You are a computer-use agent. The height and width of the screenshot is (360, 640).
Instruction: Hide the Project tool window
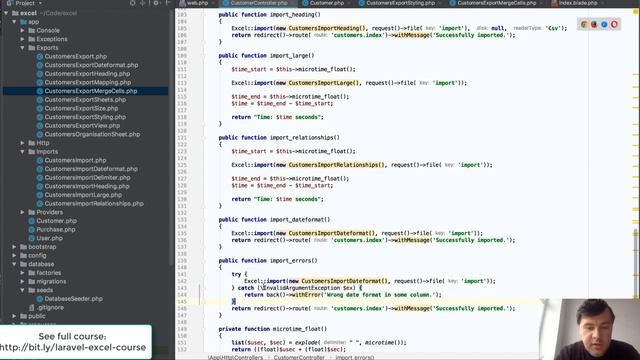pyautogui.click(x=168, y=3)
